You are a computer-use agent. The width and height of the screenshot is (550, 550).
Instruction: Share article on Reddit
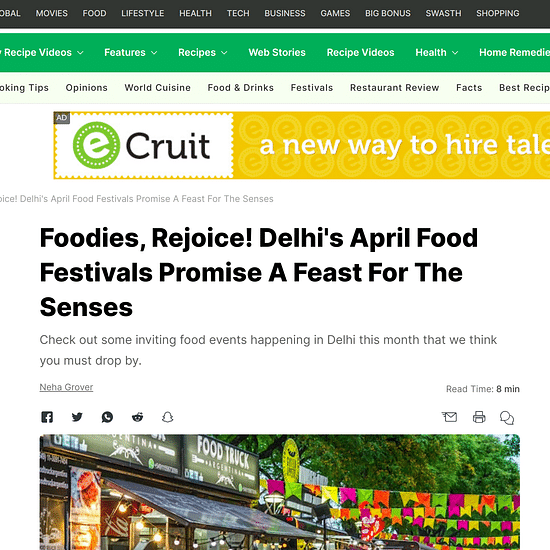tap(138, 417)
